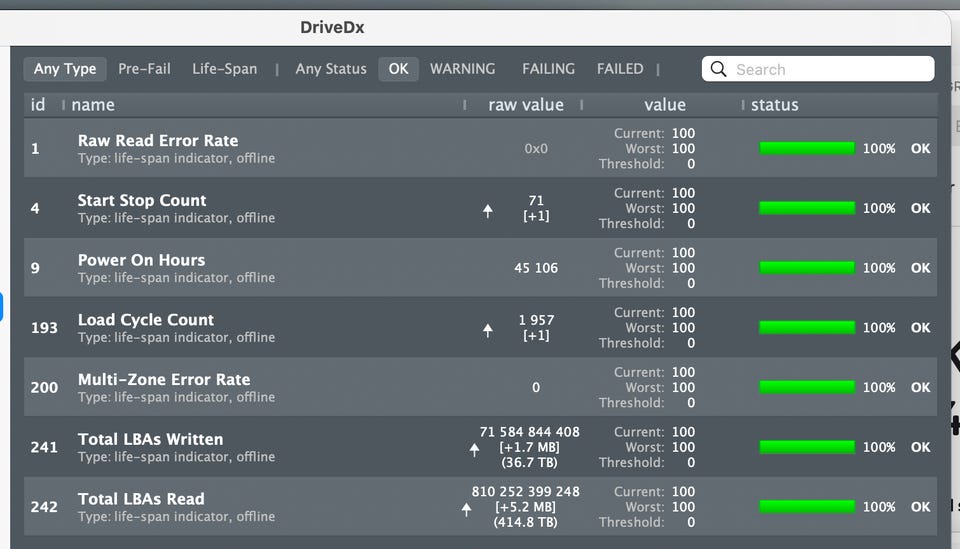Viewport: 960px width, 549px height.
Task: Click the Total LBAs Read health bar
Action: [807, 506]
